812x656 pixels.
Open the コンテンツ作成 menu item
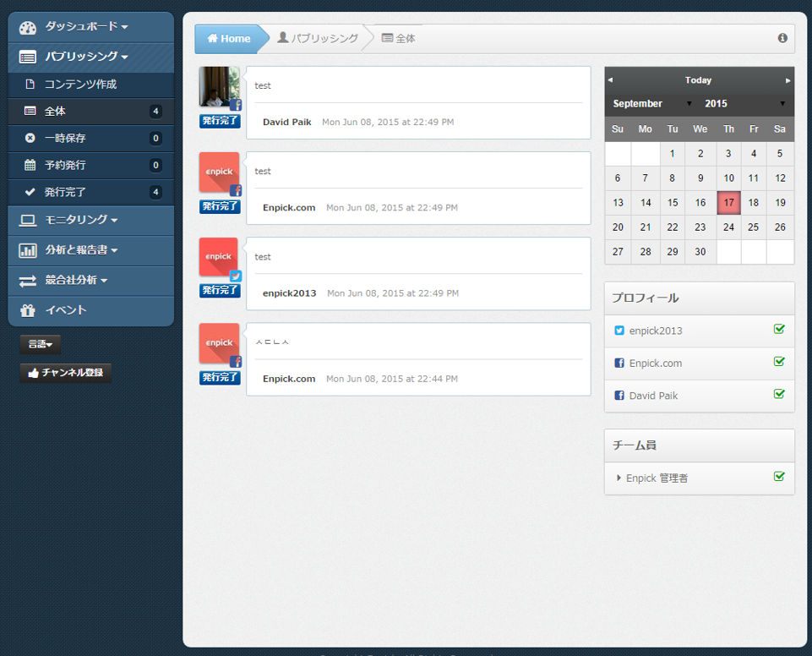(x=80, y=85)
